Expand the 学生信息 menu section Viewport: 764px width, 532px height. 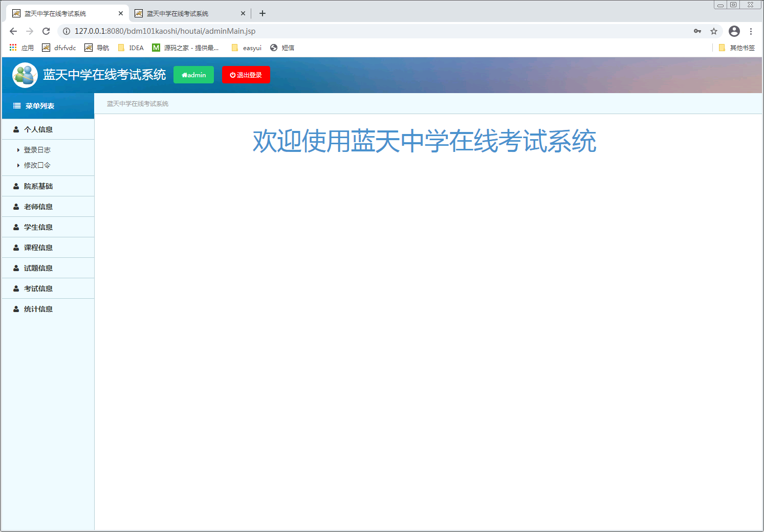pyautogui.click(x=48, y=227)
